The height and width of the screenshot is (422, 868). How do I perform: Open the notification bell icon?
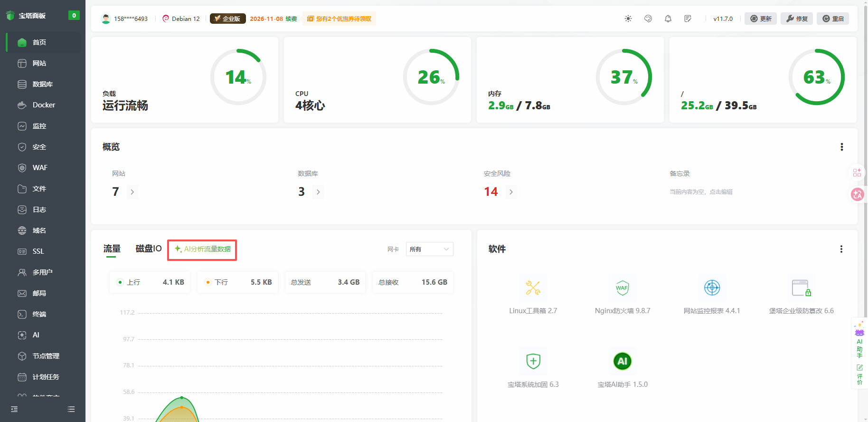[x=668, y=19]
